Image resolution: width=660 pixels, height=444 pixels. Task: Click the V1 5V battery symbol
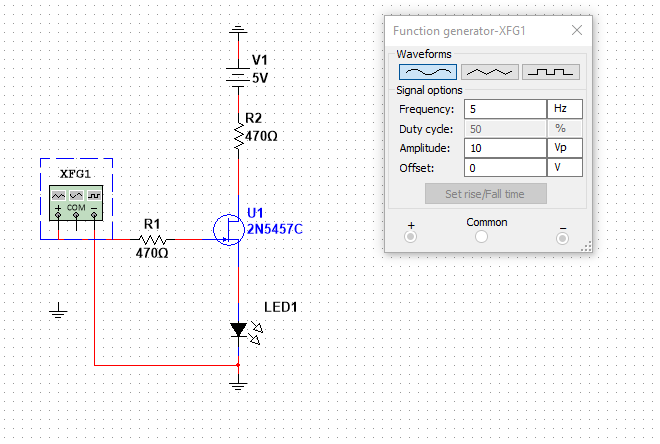pyautogui.click(x=238, y=72)
